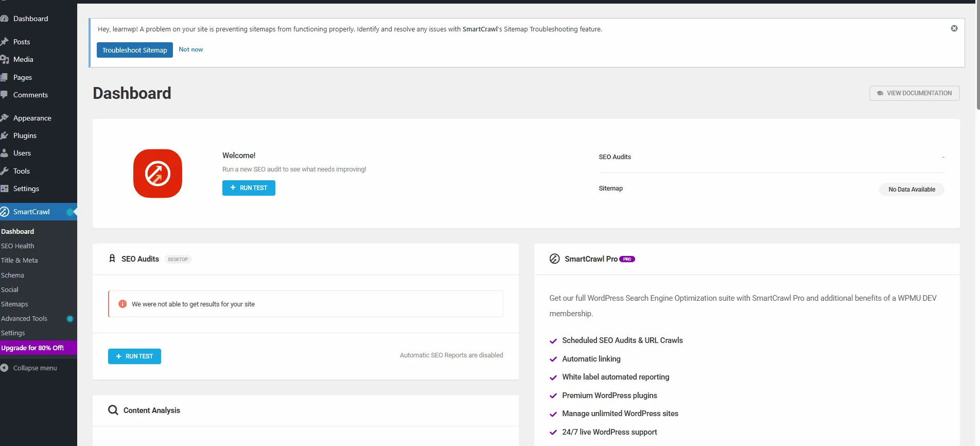Click the Upgrade for 80% Off link
Viewport: 980px width, 446px height.
pyautogui.click(x=32, y=348)
